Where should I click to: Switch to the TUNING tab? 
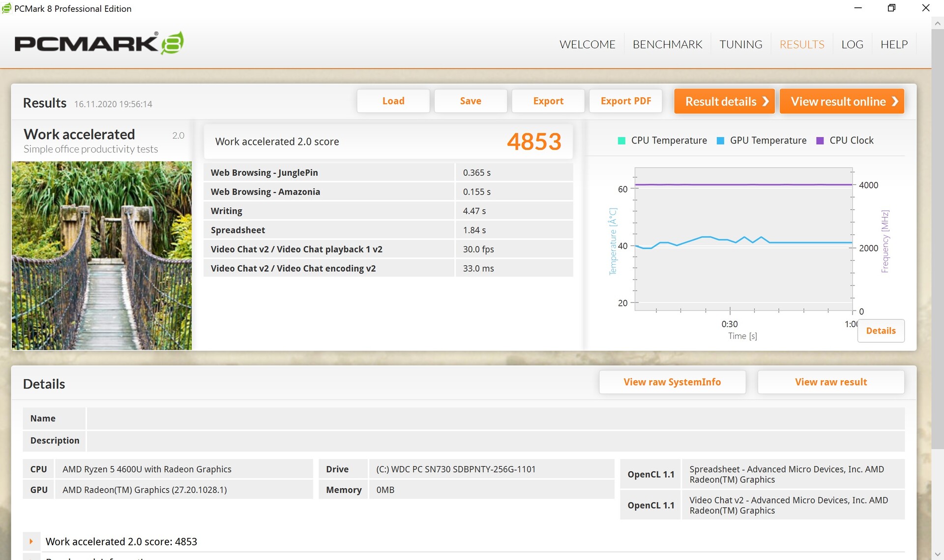740,44
